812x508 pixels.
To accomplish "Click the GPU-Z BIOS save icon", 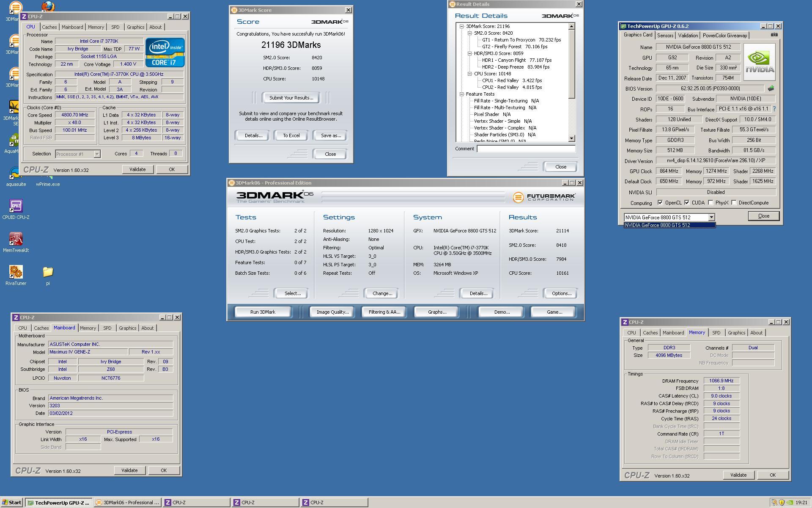I will (x=771, y=88).
